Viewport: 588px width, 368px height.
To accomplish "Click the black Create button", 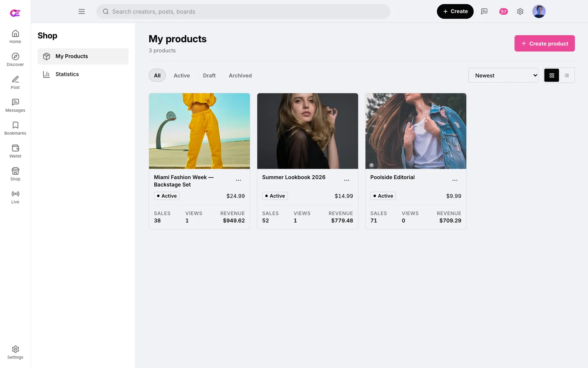I will click(x=455, y=11).
